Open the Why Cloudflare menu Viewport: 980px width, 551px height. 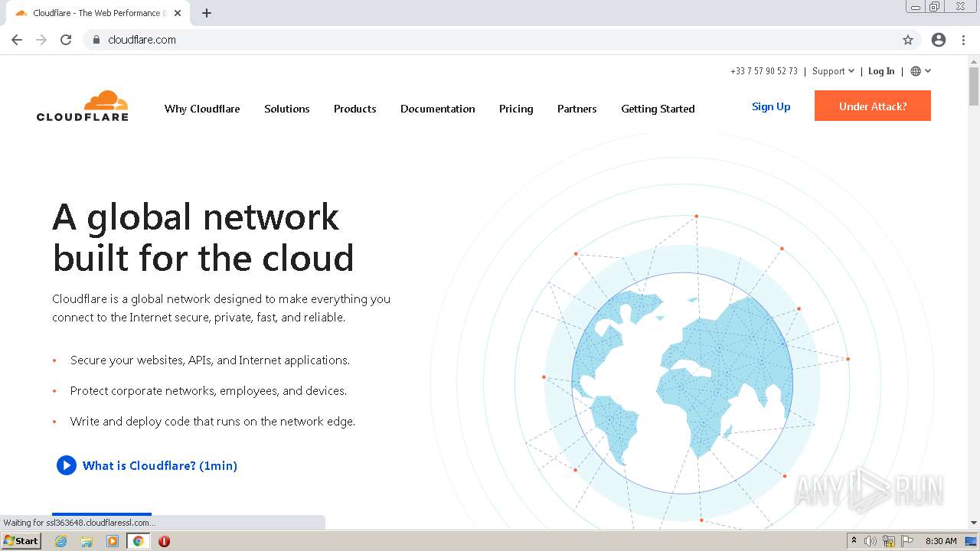click(x=202, y=109)
